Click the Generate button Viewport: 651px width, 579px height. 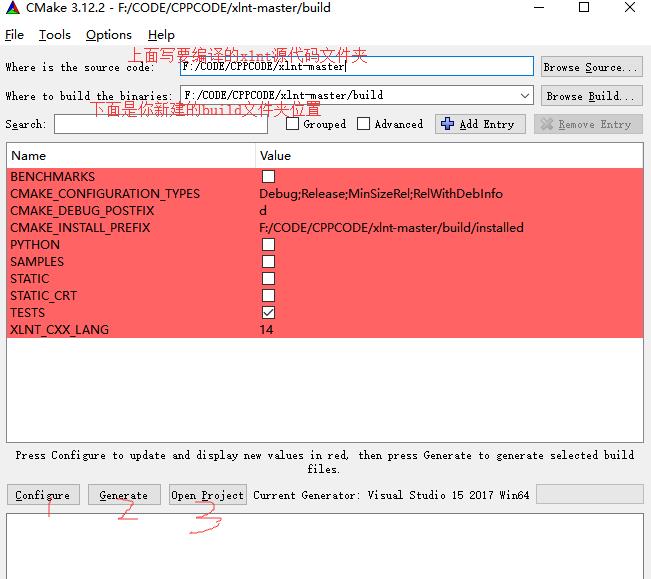point(124,495)
